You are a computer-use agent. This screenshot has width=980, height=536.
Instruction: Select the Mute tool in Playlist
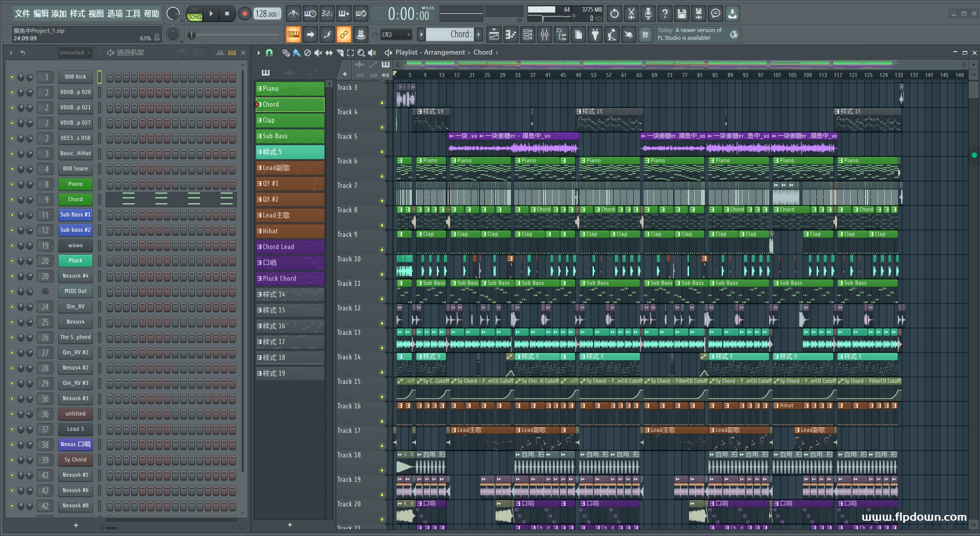click(318, 53)
